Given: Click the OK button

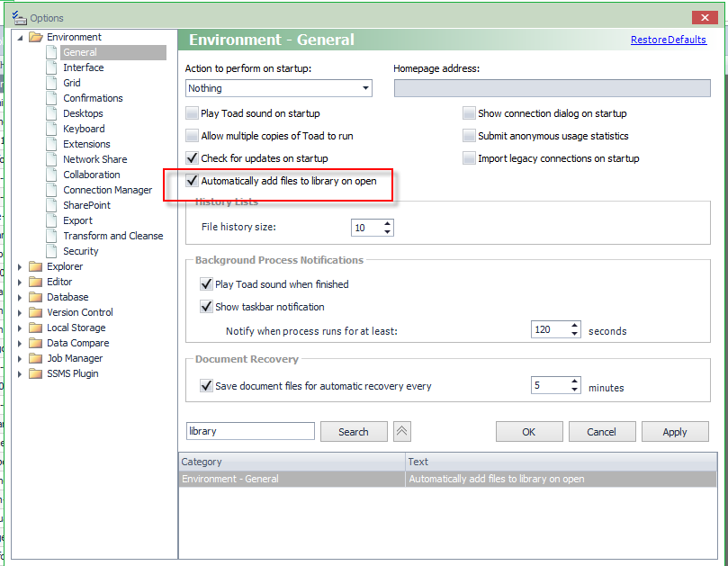Looking at the screenshot, I should coord(529,432).
